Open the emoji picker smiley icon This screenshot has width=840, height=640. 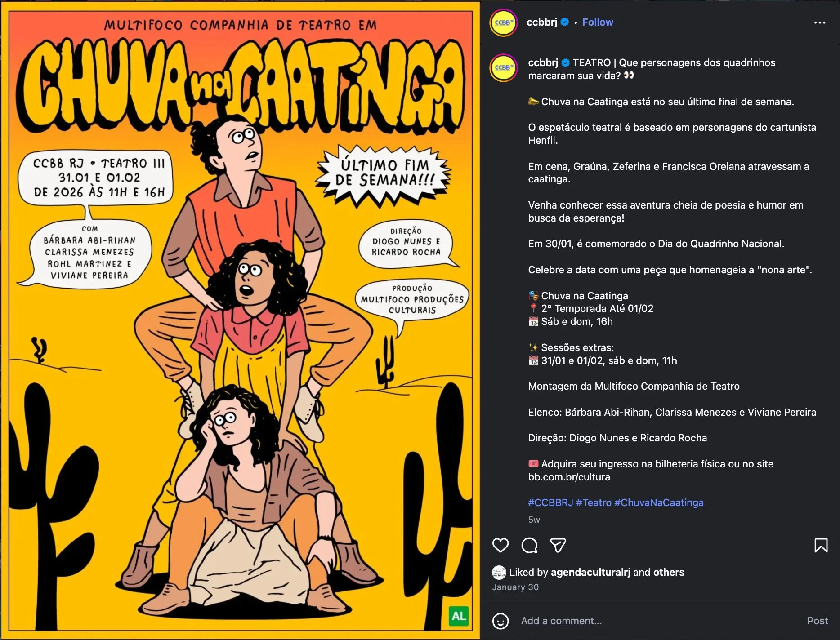pos(500,621)
